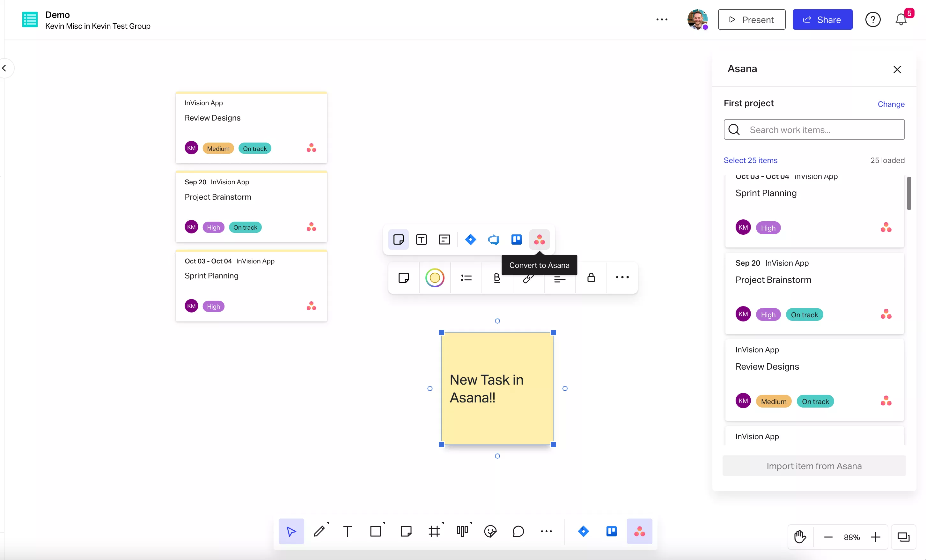Viewport: 926px width, 560px height.
Task: Click Asana icon on canvas Sprint Planning card
Action: point(311,306)
